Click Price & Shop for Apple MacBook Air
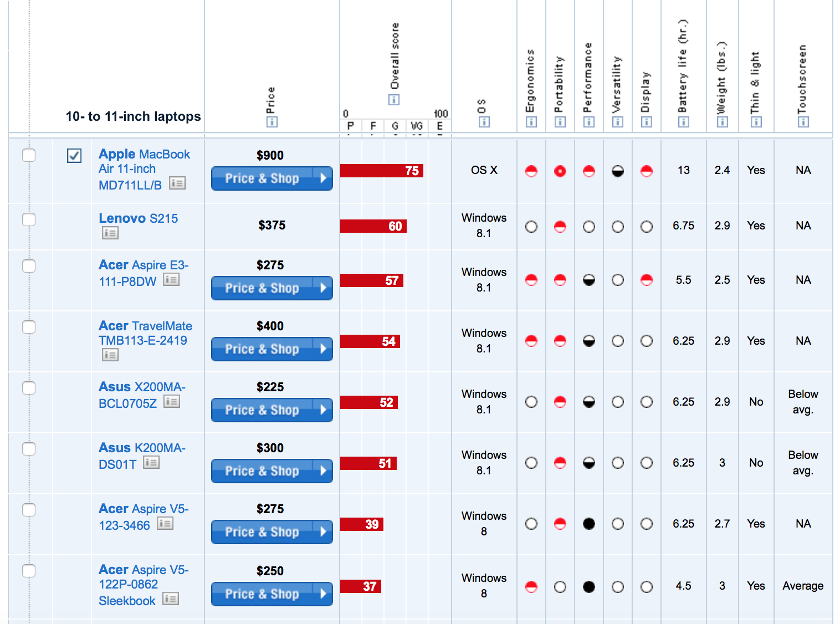The height and width of the screenshot is (624, 840). [272, 178]
